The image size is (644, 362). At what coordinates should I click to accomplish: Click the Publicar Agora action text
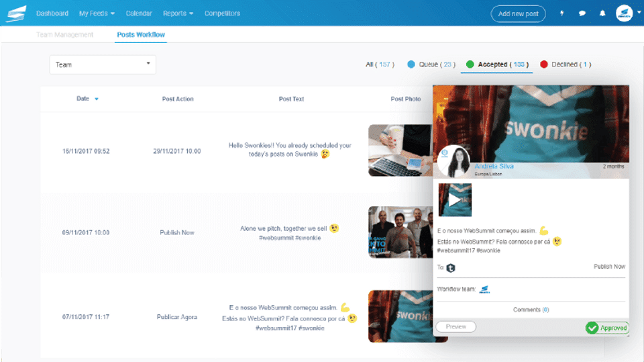(177, 317)
